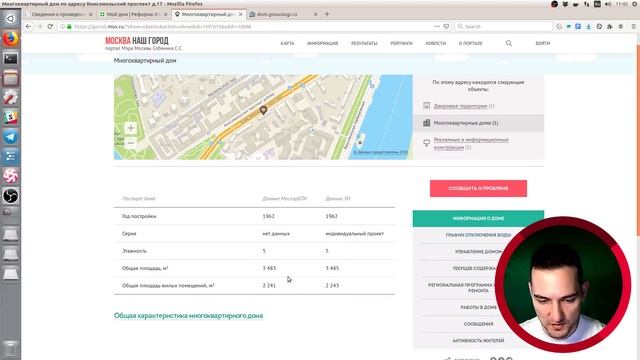Open network indicator in system tray
This screenshot has width=640, height=360.
[587, 4]
